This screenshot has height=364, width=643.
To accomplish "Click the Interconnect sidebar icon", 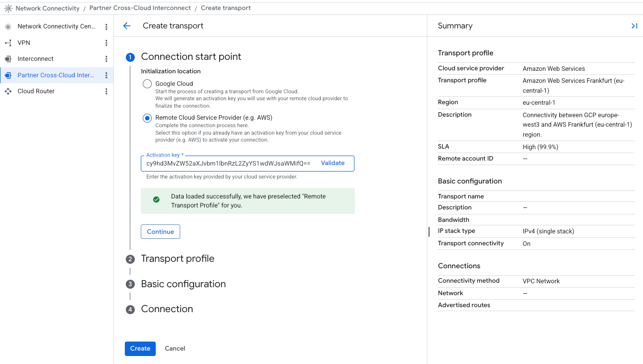I will [8, 59].
